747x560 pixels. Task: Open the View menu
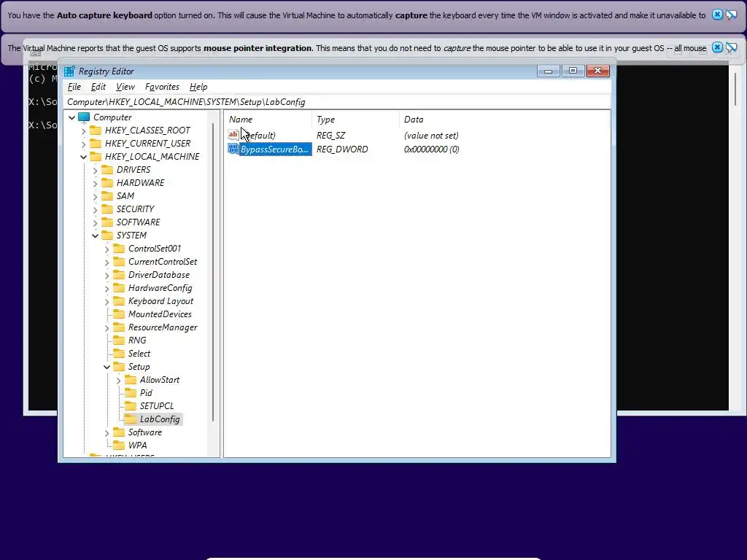[x=125, y=87]
